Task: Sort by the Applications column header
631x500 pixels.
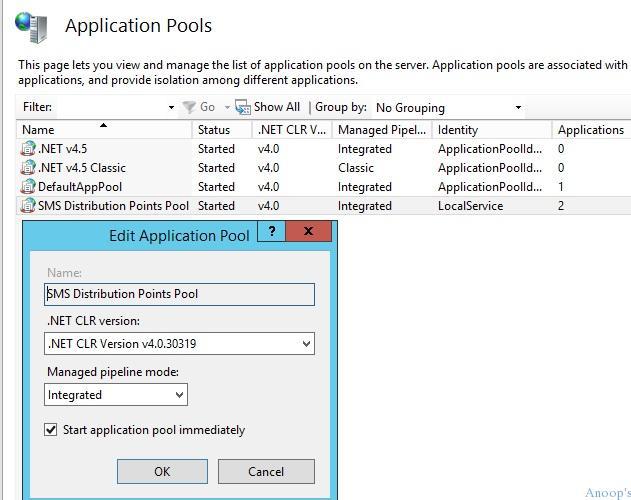Action: pos(591,130)
